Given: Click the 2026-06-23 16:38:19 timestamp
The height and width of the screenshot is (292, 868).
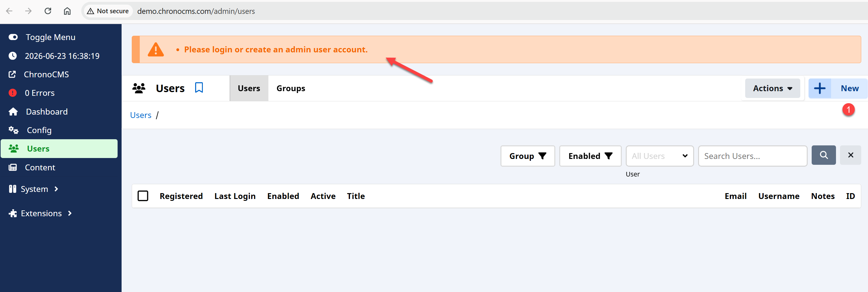Looking at the screenshot, I should pos(62,56).
